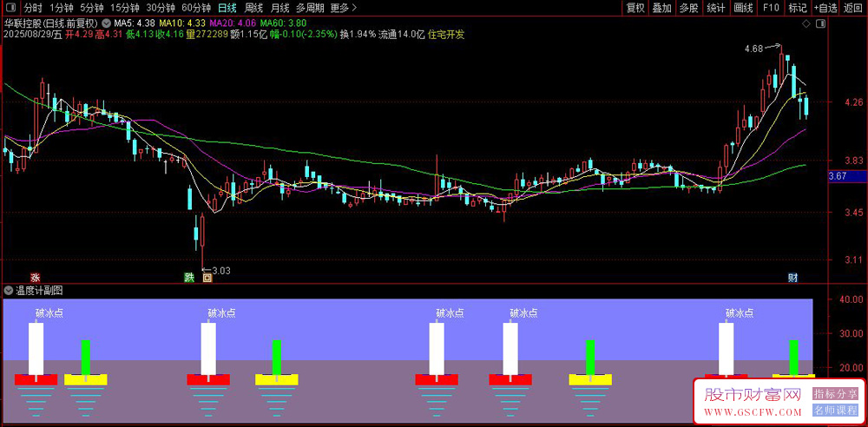868x427 pixels.
Task: Expand the MA indicator dropdown arrow
Action: coord(106,23)
